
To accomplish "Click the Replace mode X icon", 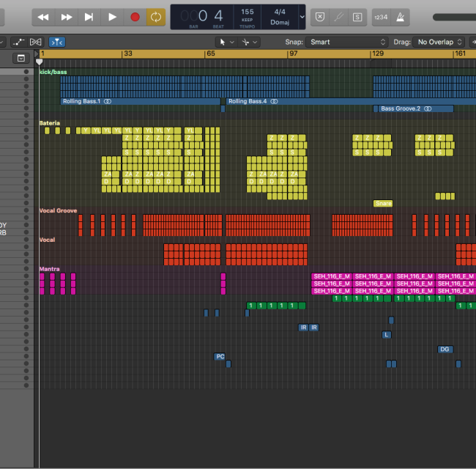I will click(x=320, y=16).
